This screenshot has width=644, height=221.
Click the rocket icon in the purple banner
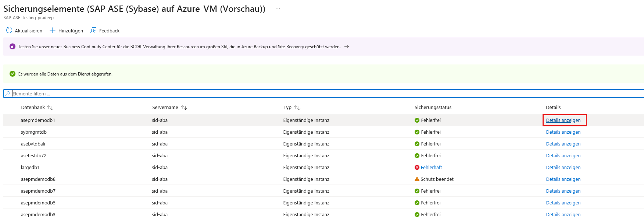pos(12,46)
